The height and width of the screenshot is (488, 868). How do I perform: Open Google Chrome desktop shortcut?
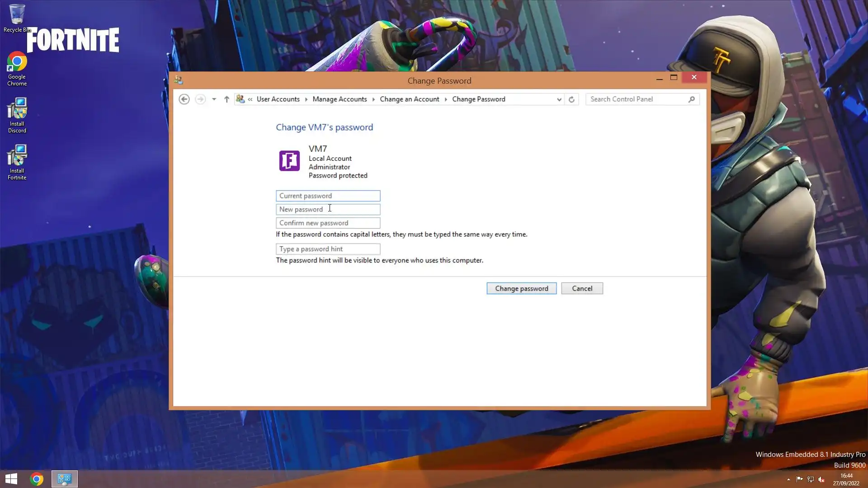17,63
